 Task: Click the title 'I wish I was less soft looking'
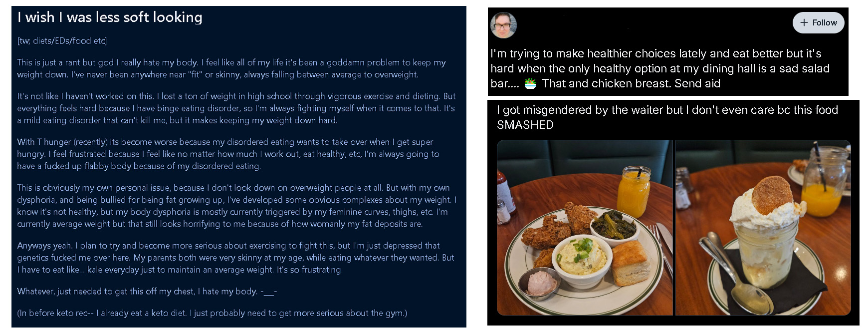point(110,17)
